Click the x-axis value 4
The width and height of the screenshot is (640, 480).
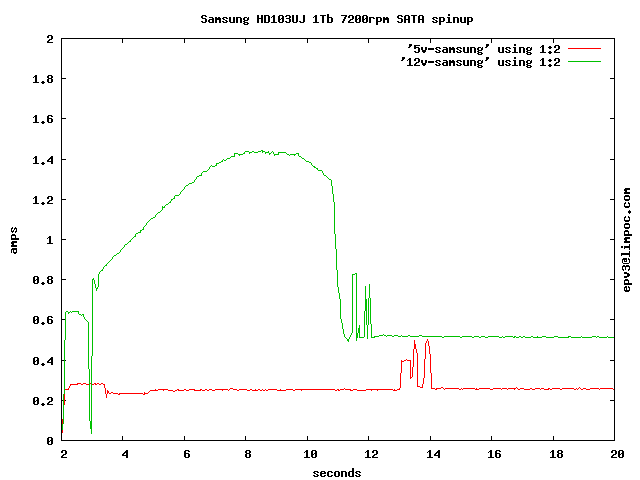tap(125, 454)
